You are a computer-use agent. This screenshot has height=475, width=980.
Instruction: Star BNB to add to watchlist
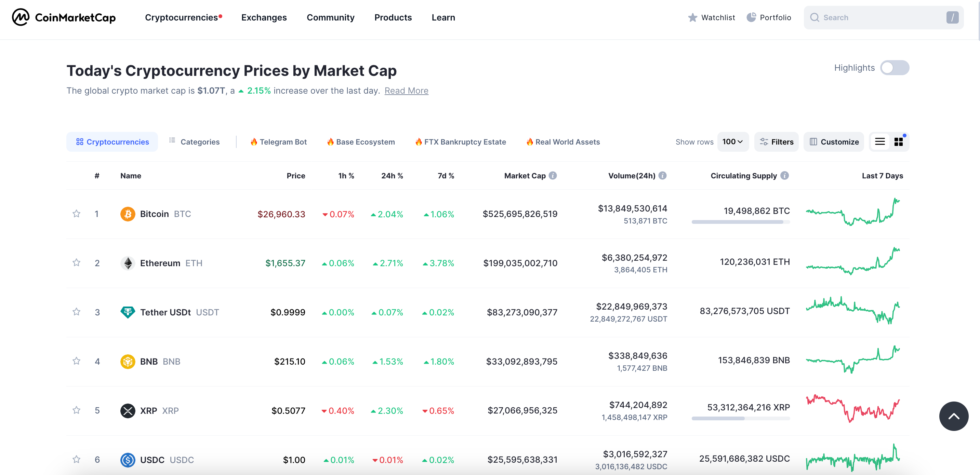[77, 361]
